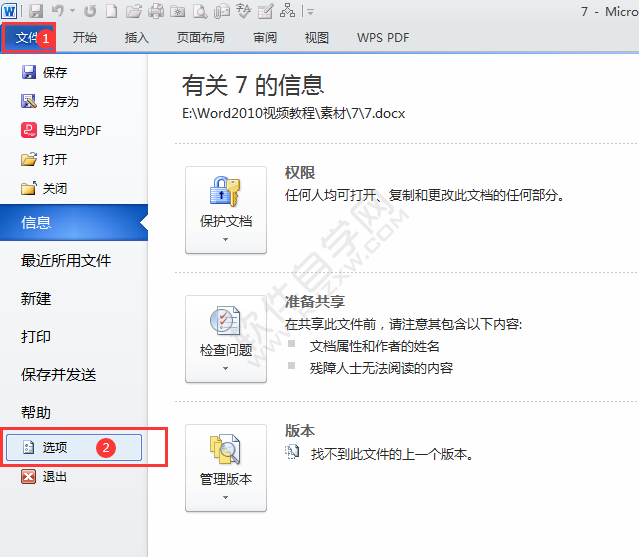Click the 权限 section heading
Viewport: 639px width, 557px height.
300,173
